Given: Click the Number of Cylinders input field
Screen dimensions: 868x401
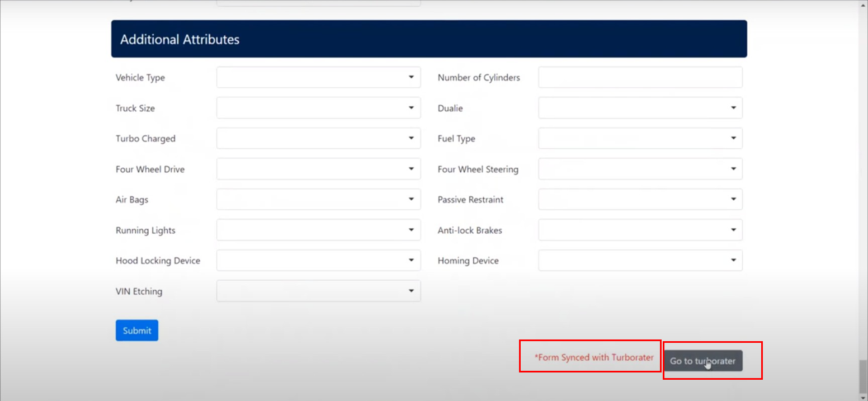Looking at the screenshot, I should (640, 78).
